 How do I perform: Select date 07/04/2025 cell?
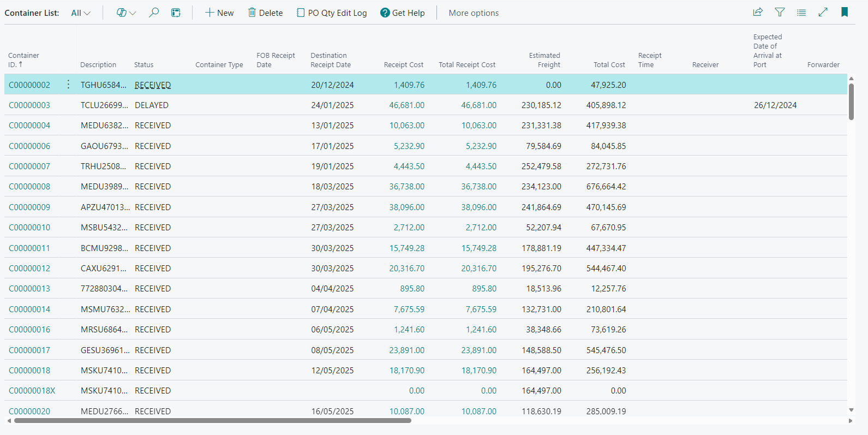[332, 309]
